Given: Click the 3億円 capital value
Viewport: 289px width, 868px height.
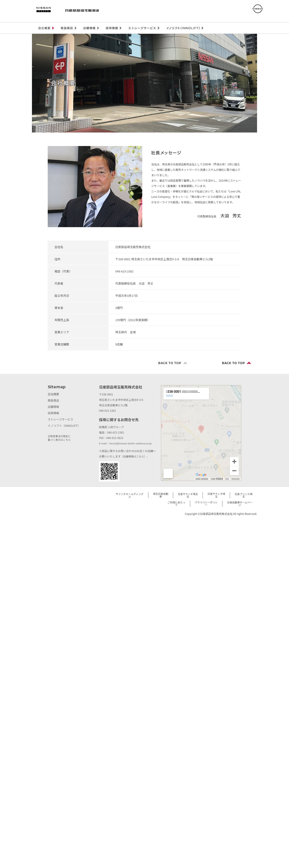Looking at the screenshot, I should click(x=119, y=308).
